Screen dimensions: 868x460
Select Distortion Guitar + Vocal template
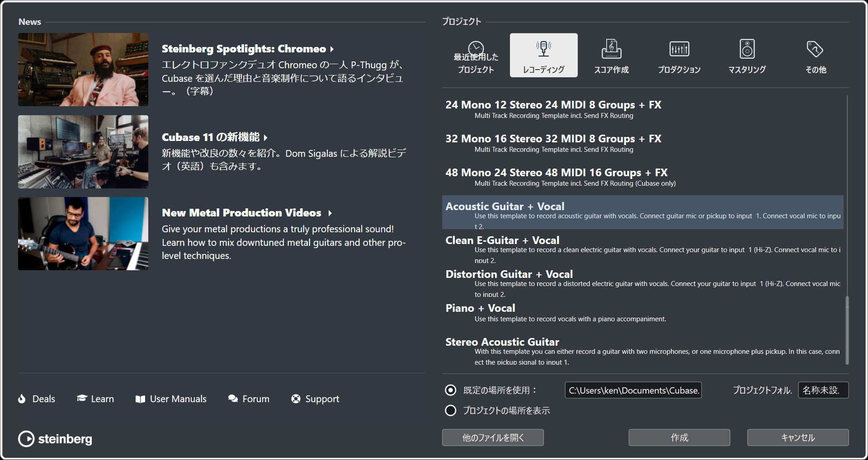[x=642, y=280]
